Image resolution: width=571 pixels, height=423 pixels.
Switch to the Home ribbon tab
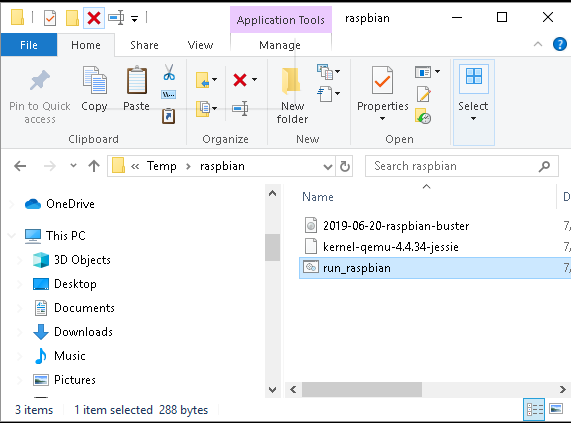click(x=86, y=45)
